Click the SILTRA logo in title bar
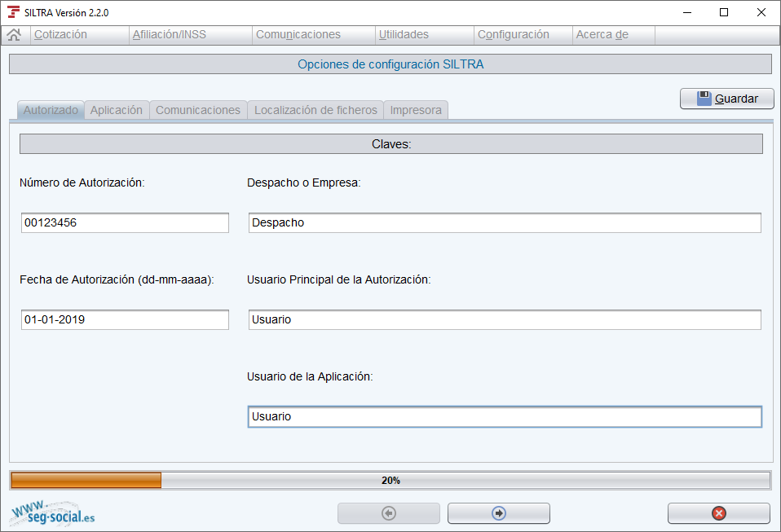 [x=13, y=12]
